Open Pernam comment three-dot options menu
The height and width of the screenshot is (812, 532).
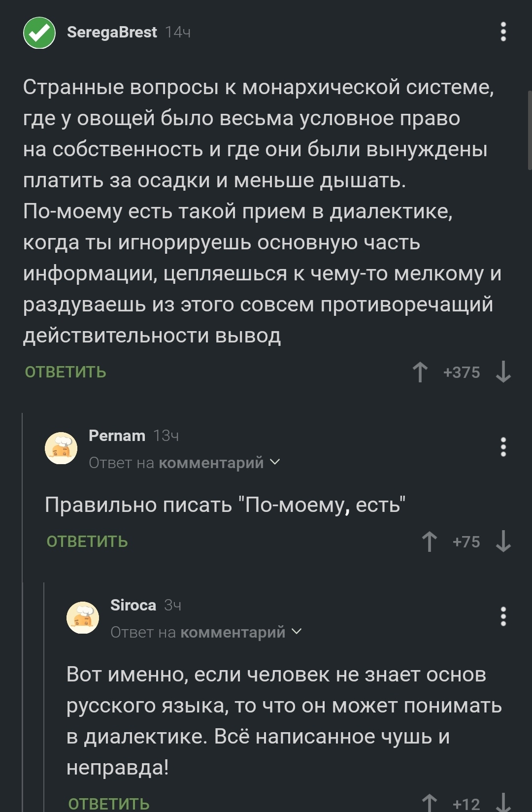point(503,447)
